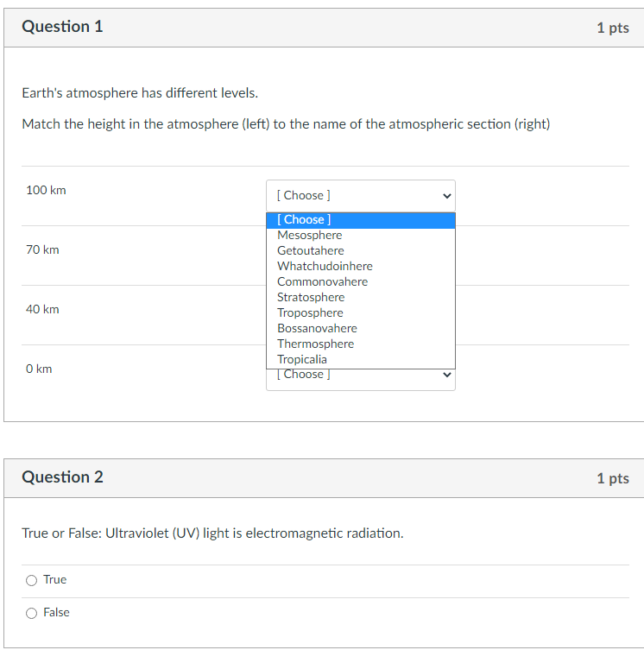Click the 0 km dropdown chevron arrow
Screen dimensions: 644x650
446,375
